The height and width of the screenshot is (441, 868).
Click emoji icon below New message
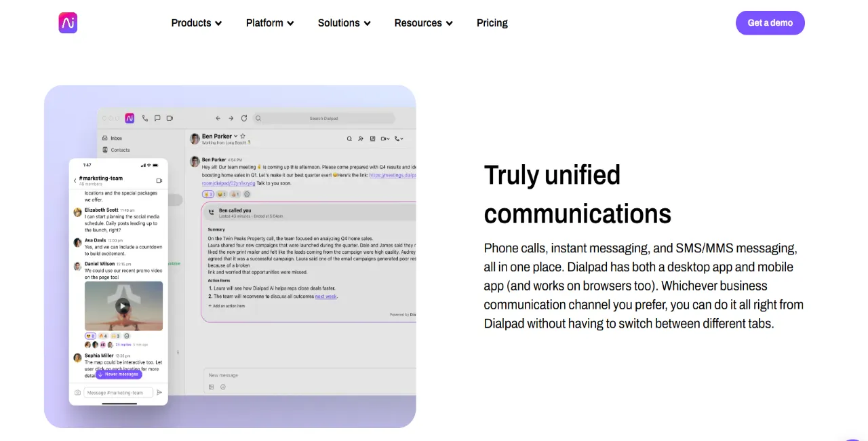[x=223, y=387]
